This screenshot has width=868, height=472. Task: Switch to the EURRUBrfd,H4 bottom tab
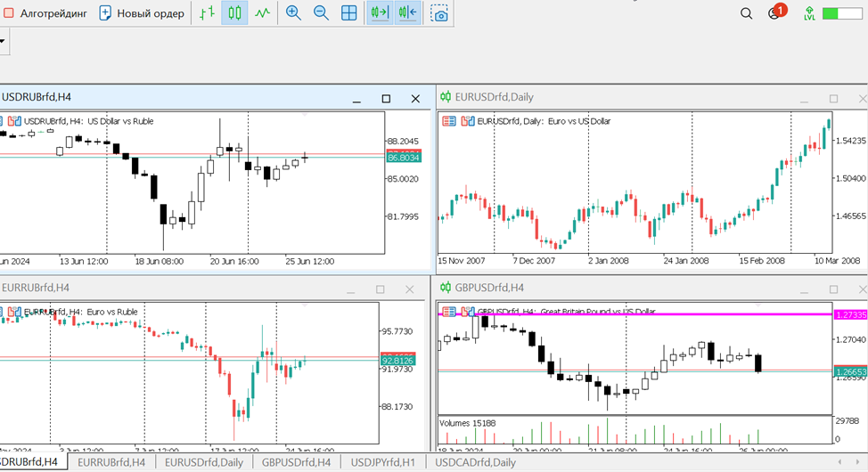(111, 462)
